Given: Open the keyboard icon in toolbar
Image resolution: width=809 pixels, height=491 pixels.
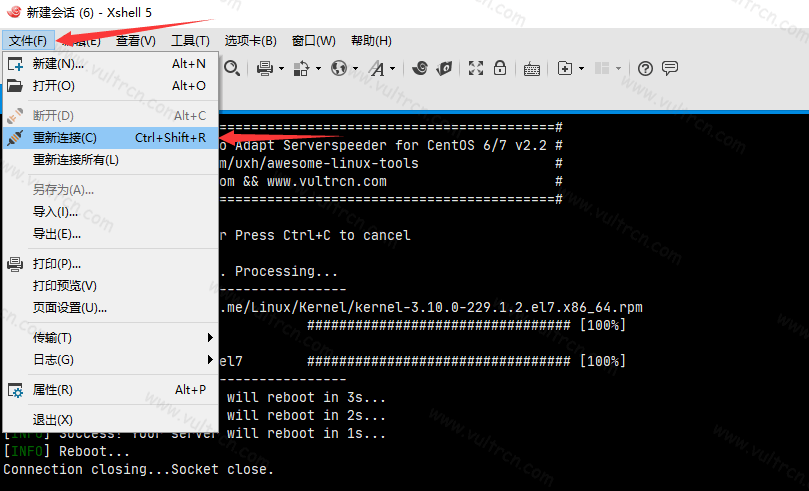Looking at the screenshot, I should (531, 69).
